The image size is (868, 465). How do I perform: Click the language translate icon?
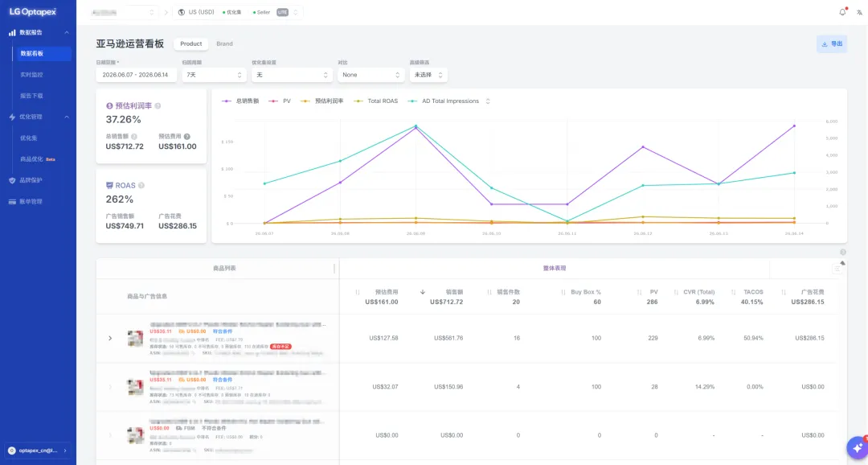859,12
